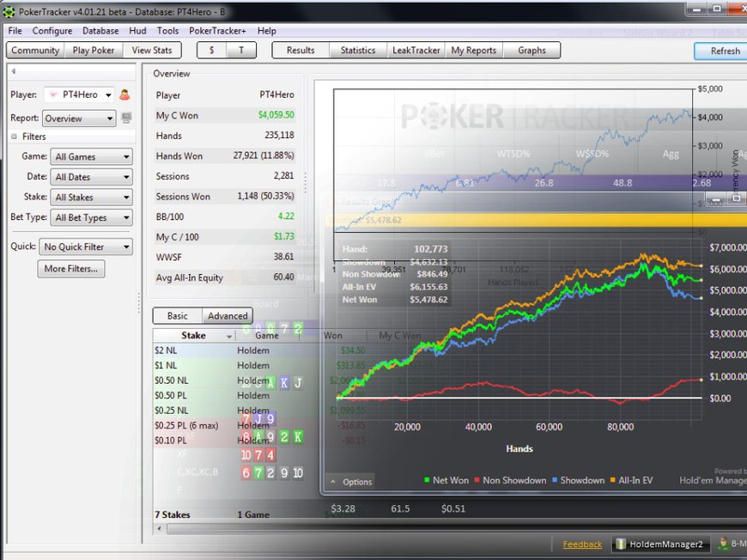Click the report layout icon next to Overview
This screenshot has width=747, height=560.
pos(126,118)
